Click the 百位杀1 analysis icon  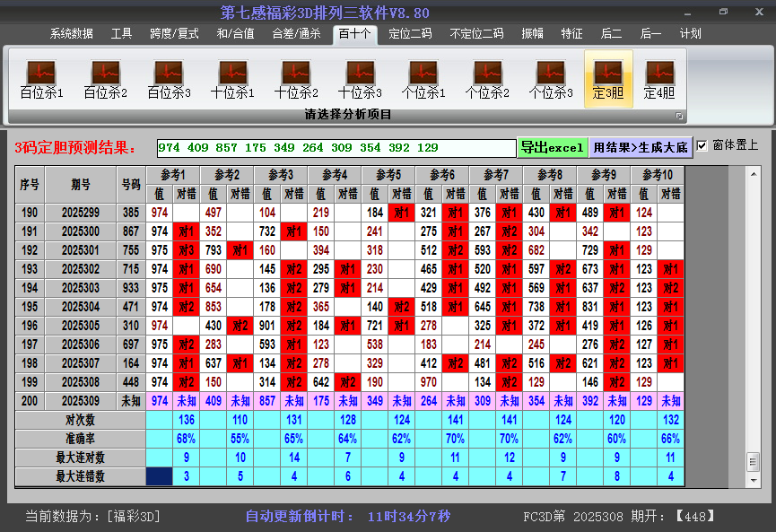(41, 79)
